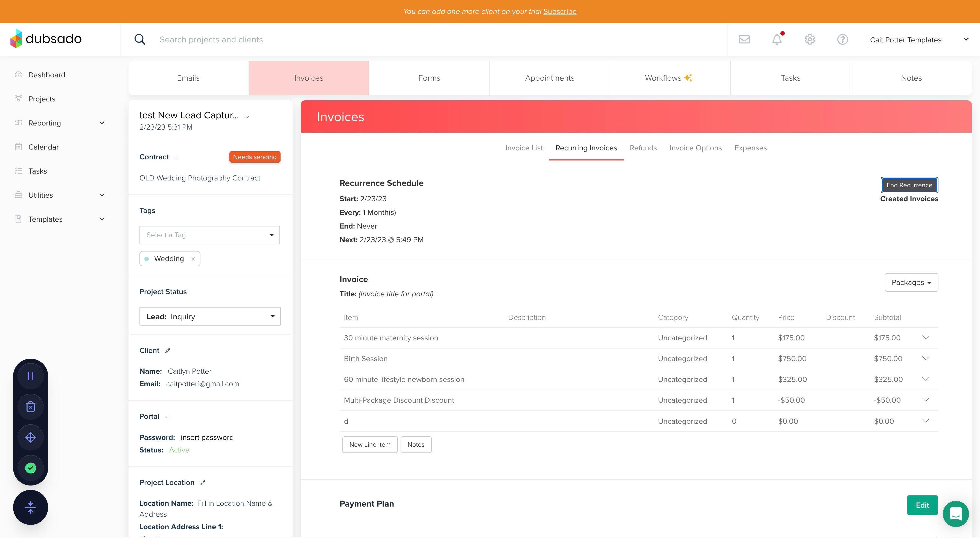
Task: Click the Subscribe link in banner
Action: tap(560, 11)
